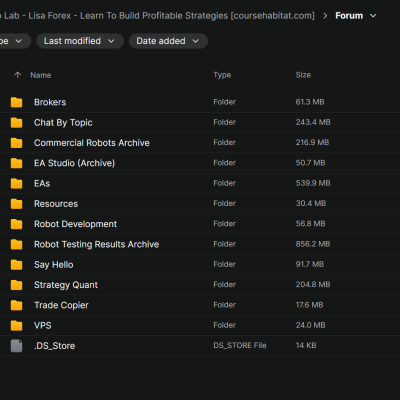
Task: Open EA Studio (Archive) folder name
Action: point(74,163)
